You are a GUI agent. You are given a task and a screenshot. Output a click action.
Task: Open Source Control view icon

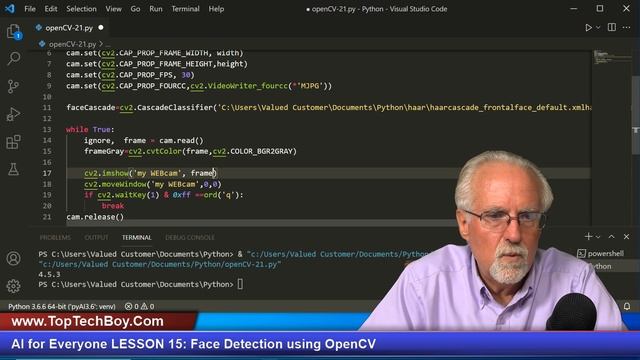click(x=13, y=87)
